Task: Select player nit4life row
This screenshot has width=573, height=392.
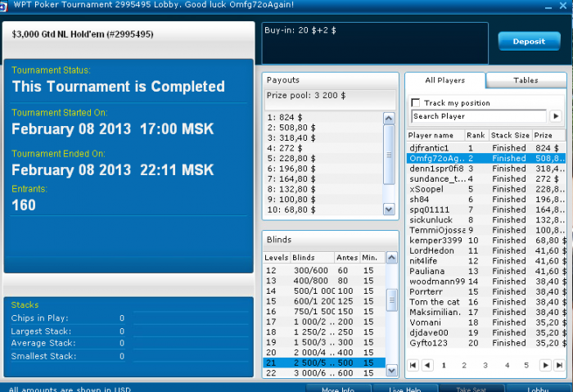Action: [x=486, y=261]
